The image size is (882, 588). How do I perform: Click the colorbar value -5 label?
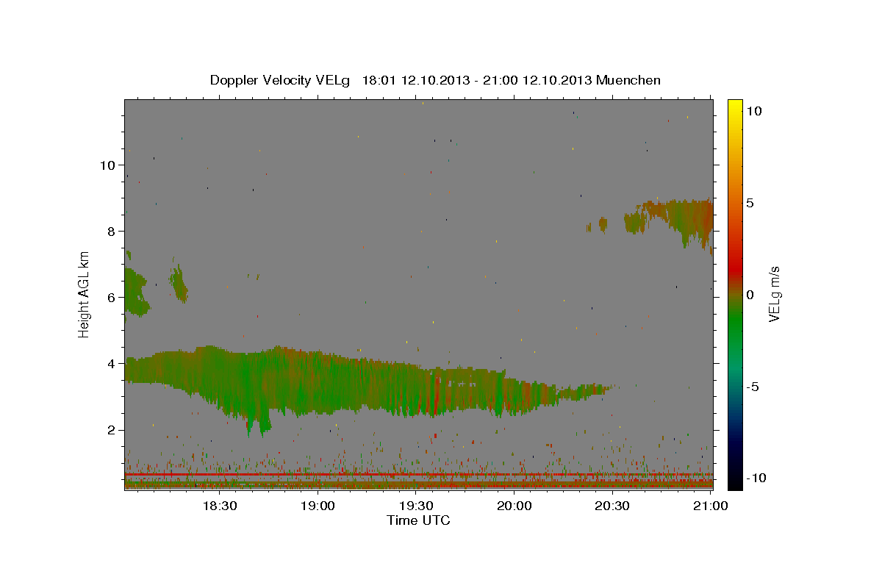753,387
